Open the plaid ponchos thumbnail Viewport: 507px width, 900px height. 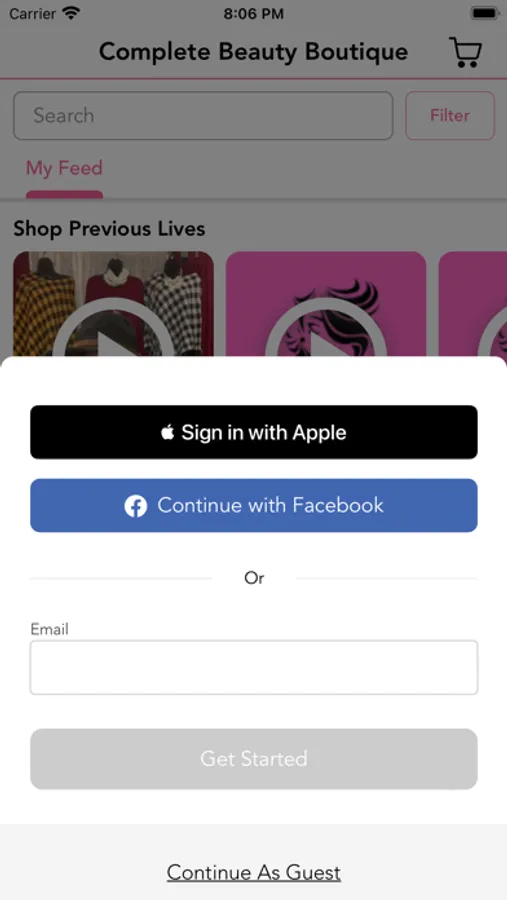click(113, 304)
